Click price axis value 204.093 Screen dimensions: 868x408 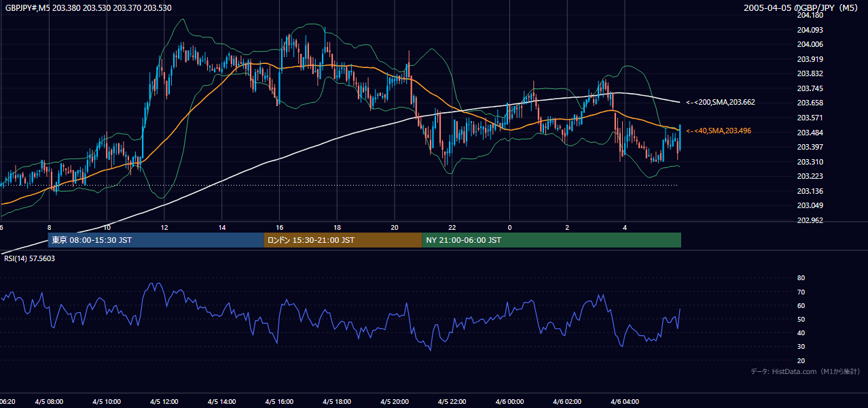click(810, 30)
